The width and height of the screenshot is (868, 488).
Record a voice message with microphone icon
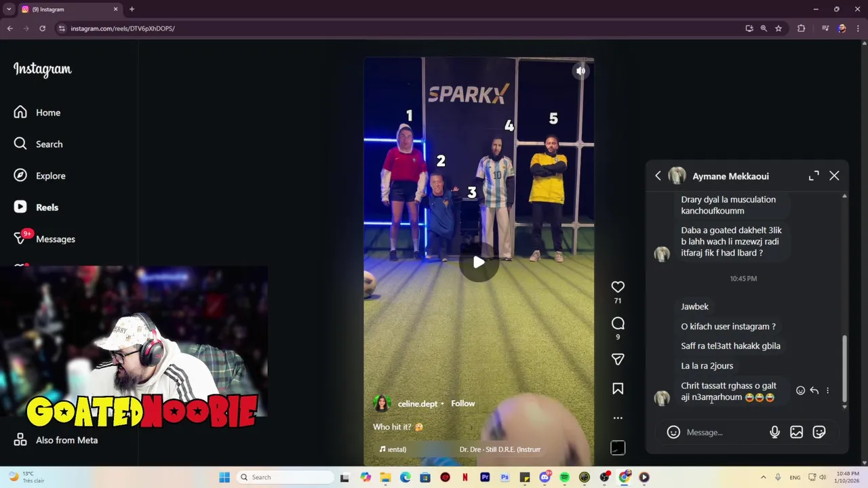774,432
